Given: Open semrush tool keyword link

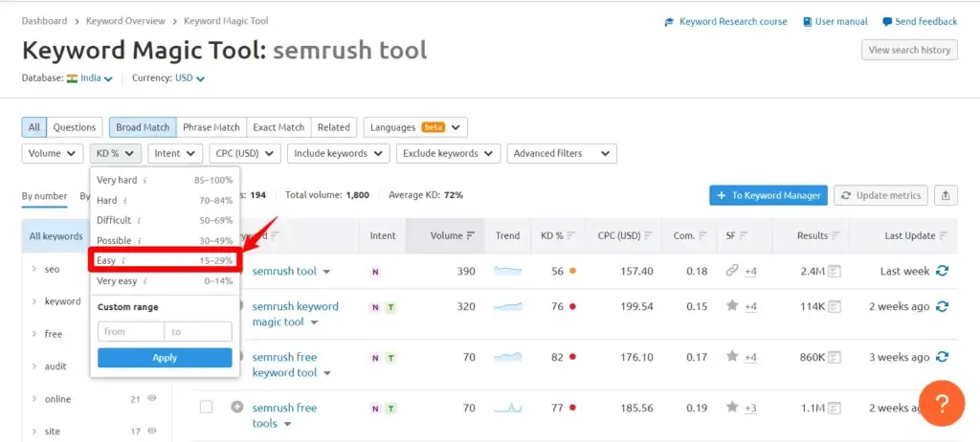Looking at the screenshot, I should click(x=284, y=272).
